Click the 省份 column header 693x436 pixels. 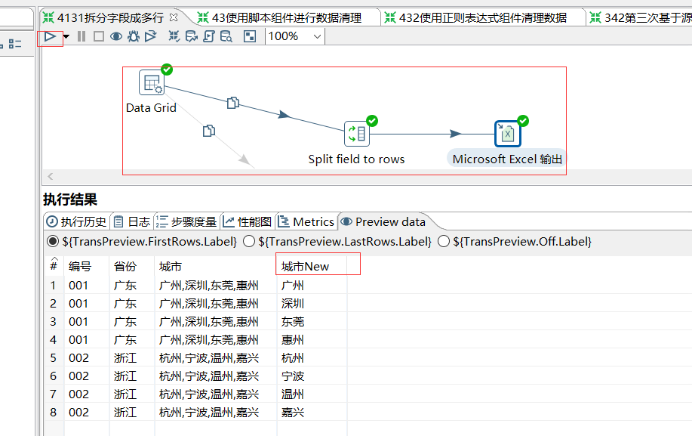(132, 266)
